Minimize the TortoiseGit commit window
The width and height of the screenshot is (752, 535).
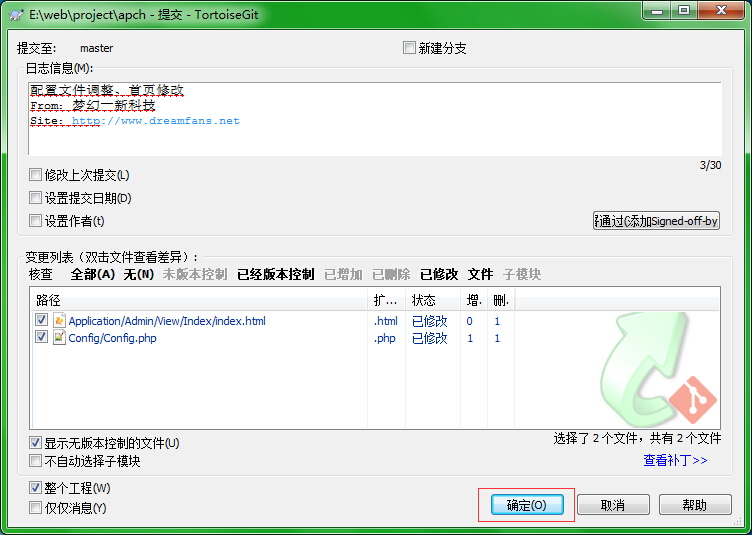(x=657, y=11)
